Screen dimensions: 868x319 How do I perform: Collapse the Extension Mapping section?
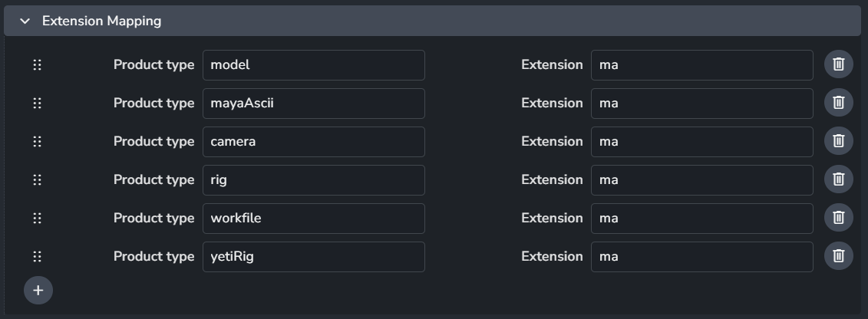25,21
